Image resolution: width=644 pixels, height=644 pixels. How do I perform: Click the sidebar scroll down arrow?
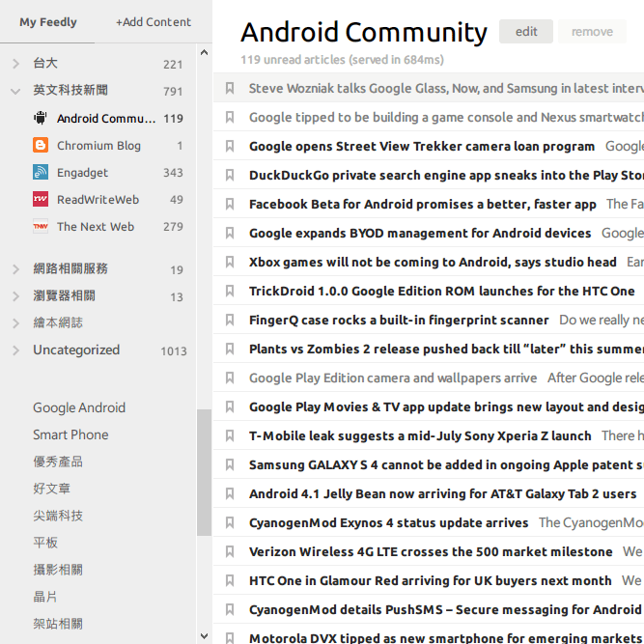pyautogui.click(x=204, y=636)
